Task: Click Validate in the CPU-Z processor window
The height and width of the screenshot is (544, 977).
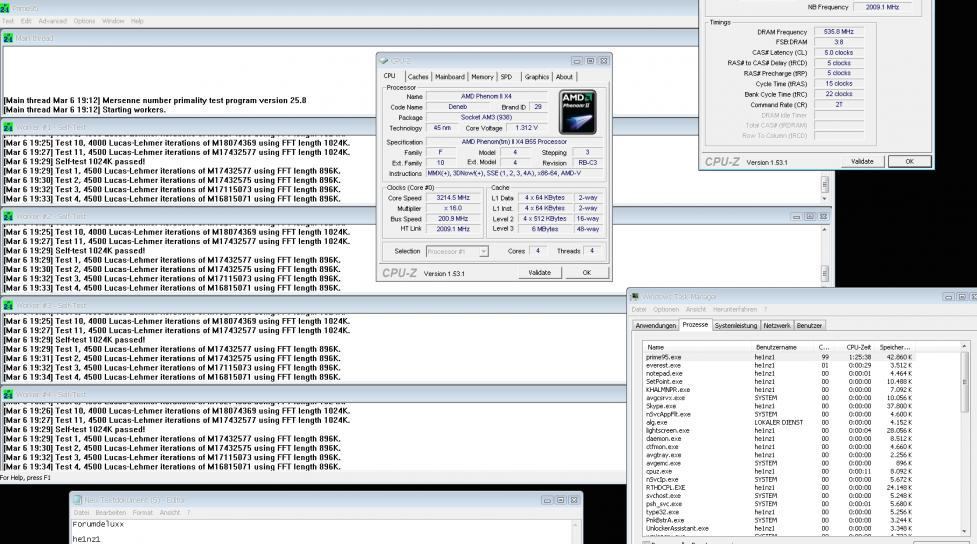Action: point(540,272)
